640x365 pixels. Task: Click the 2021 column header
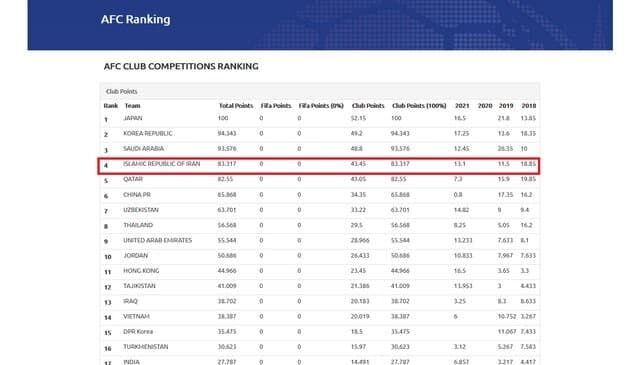(462, 106)
